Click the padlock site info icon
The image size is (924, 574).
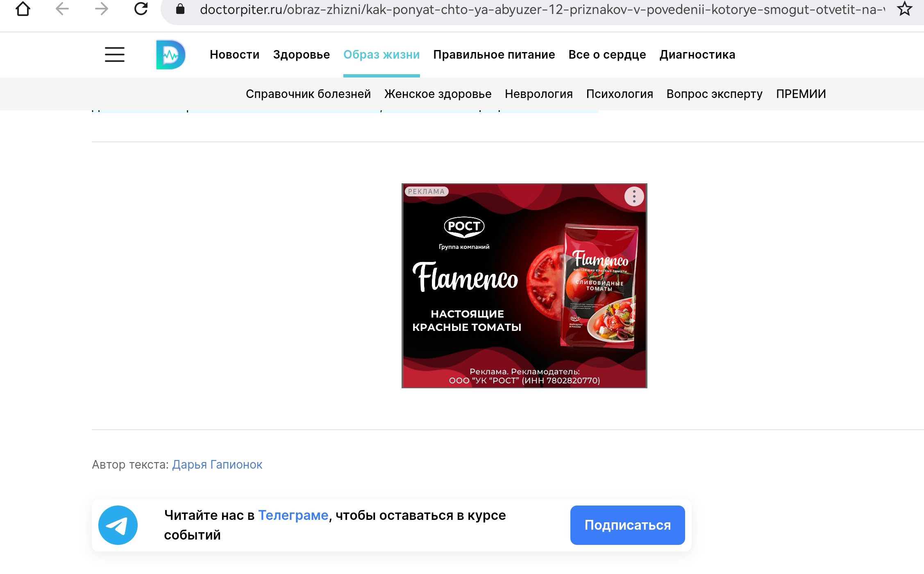[180, 9]
